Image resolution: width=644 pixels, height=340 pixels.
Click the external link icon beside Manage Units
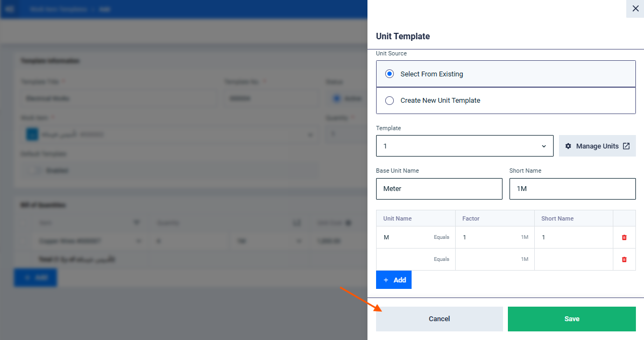626,146
